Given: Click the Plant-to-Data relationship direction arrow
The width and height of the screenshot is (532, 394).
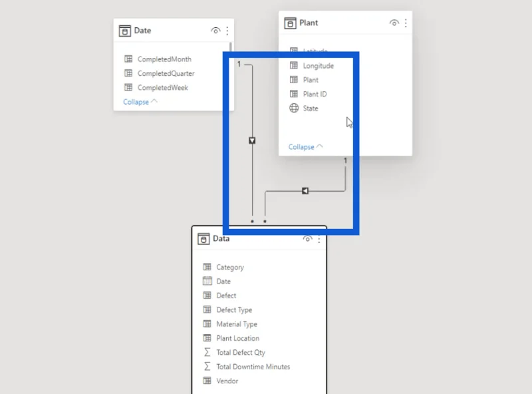Looking at the screenshot, I should point(305,191).
